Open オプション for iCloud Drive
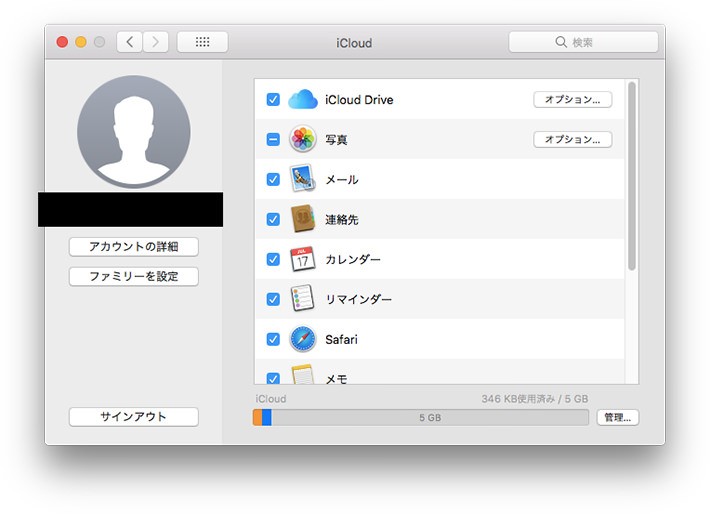Screen dimensions: 710x514 pyautogui.click(x=573, y=99)
